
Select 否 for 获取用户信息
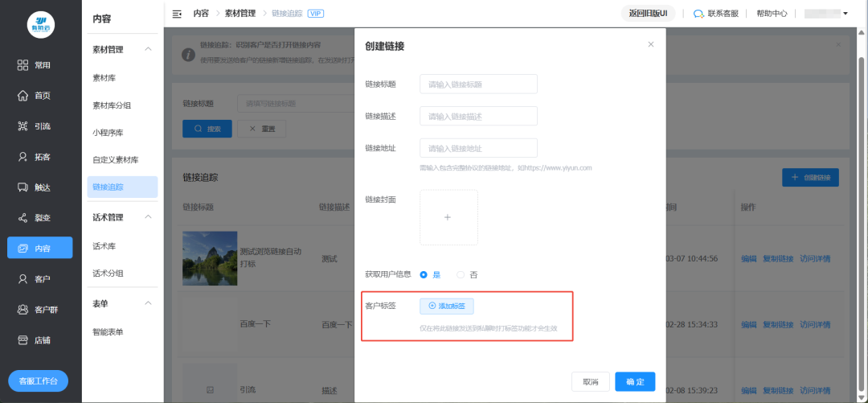point(461,274)
